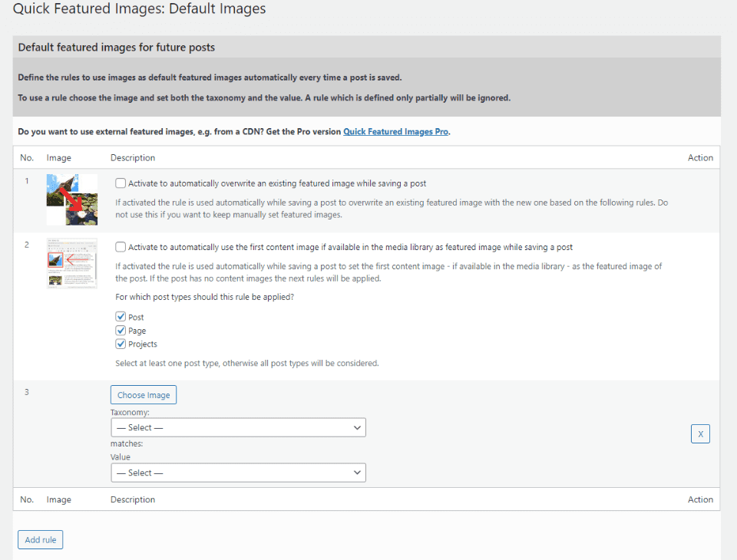Uncheck the Post post type
This screenshot has width=737, height=560.
(121, 317)
